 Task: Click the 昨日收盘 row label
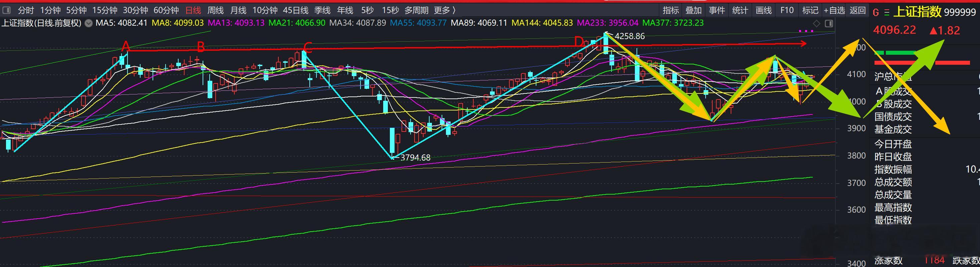(x=893, y=157)
